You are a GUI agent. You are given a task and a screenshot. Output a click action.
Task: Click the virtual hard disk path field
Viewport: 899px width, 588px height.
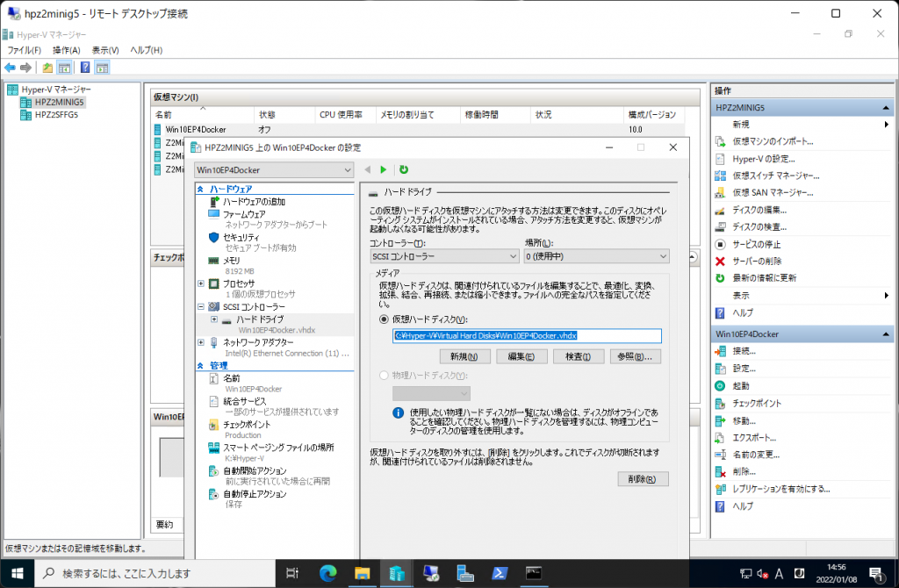[x=527, y=336]
